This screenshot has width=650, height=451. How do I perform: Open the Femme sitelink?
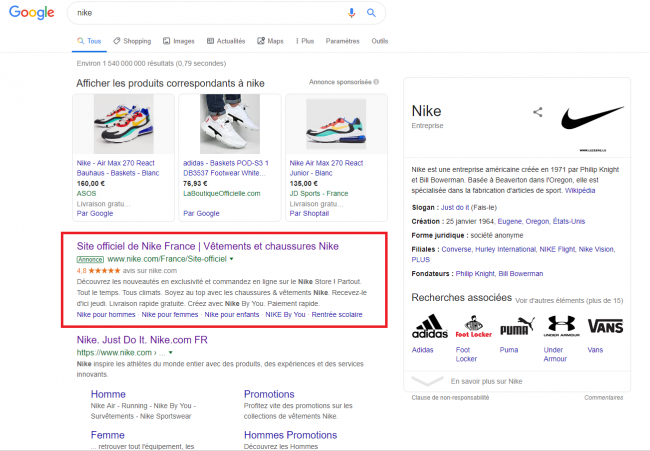point(107,435)
